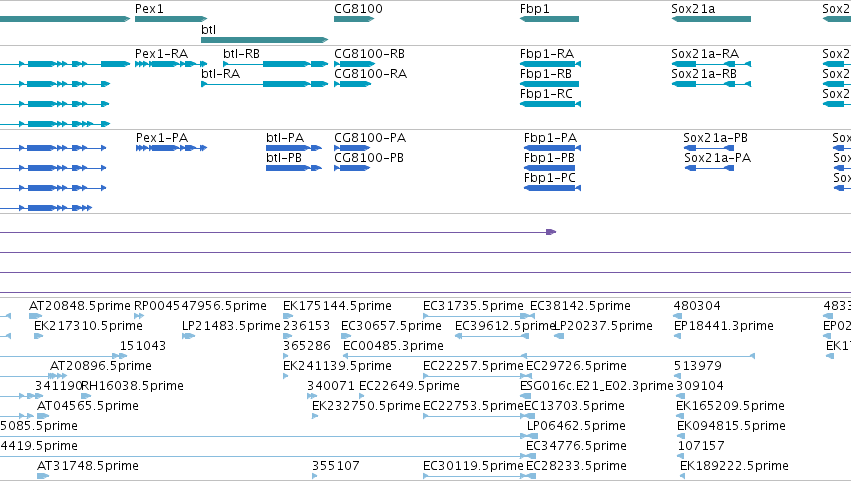Select the Fbp1 gene arrow
Image resolution: width=851 pixels, height=481 pixels.
tap(549, 19)
